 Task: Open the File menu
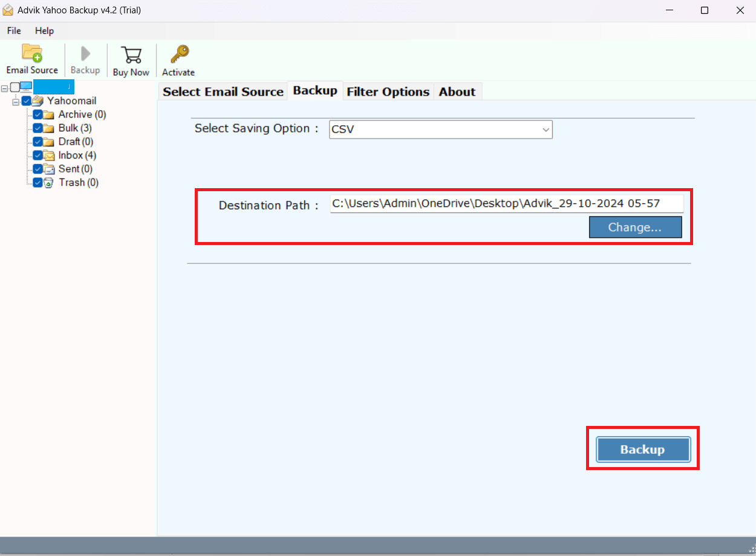[x=14, y=31]
